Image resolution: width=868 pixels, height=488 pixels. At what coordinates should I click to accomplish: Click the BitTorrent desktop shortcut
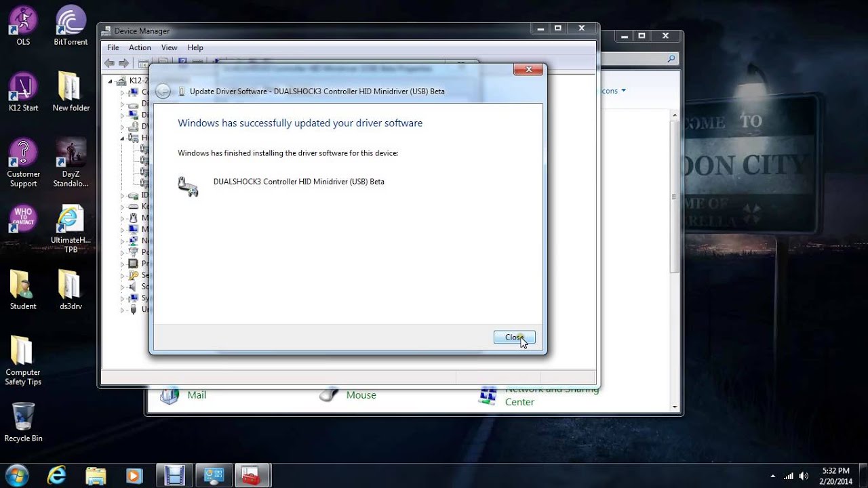click(71, 26)
